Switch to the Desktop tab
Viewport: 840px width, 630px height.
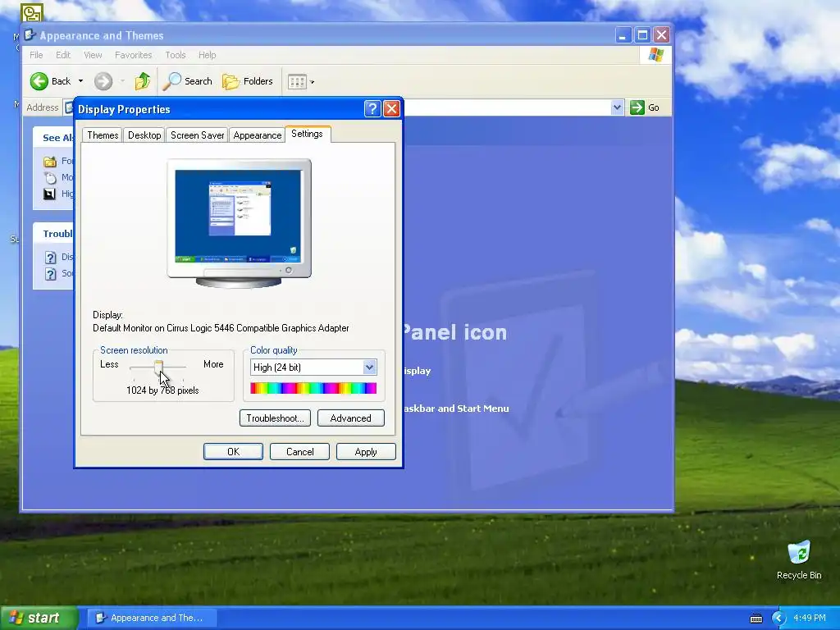144,135
